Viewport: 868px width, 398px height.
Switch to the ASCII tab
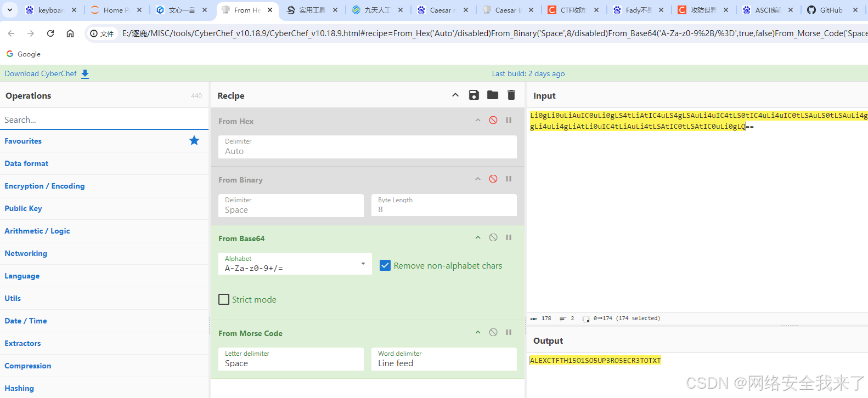pos(768,10)
